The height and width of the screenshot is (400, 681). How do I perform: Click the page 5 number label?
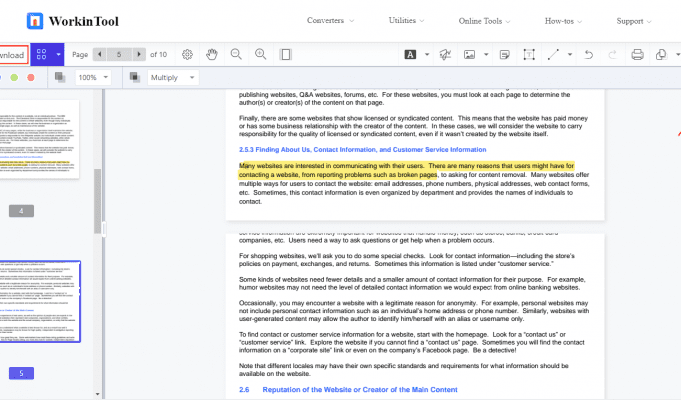(x=21, y=373)
